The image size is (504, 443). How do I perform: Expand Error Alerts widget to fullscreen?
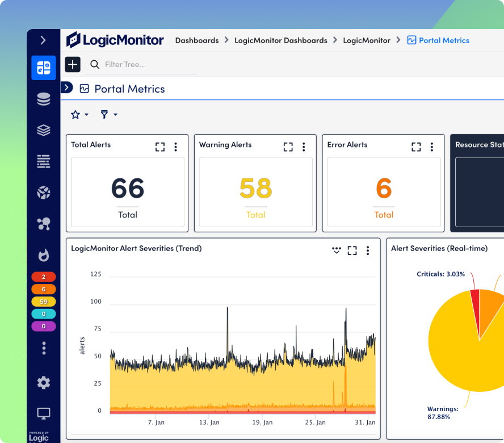(416, 147)
